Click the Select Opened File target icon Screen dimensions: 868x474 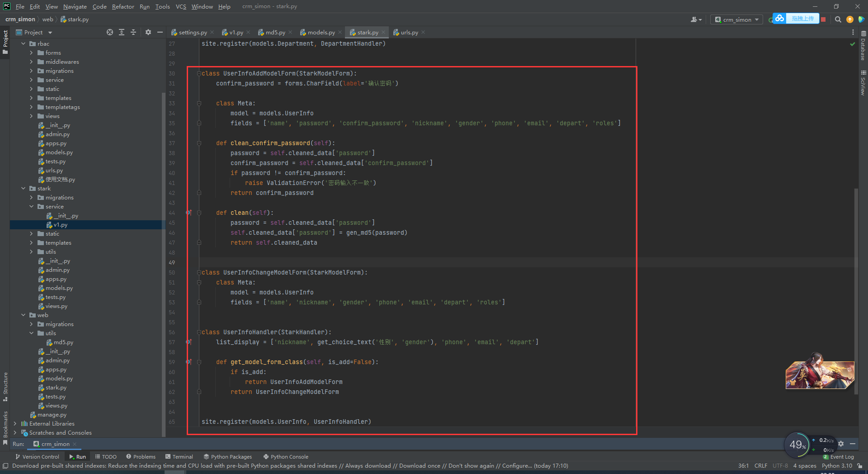coord(110,32)
